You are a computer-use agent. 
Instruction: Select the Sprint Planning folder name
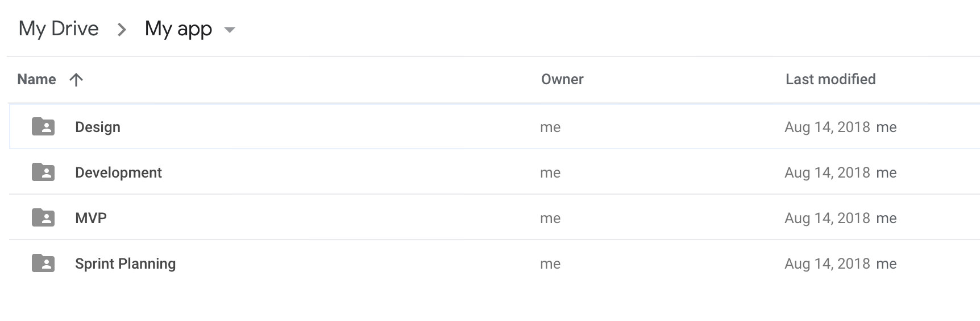point(125,264)
